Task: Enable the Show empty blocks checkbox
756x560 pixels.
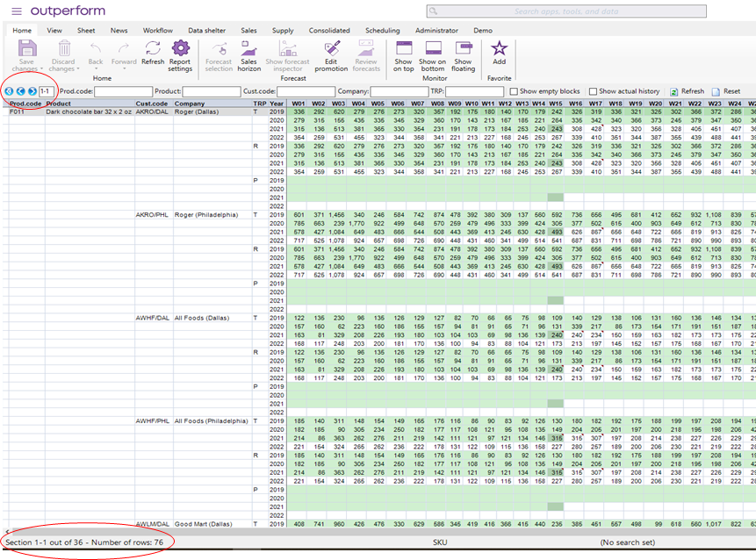Action: (514, 91)
